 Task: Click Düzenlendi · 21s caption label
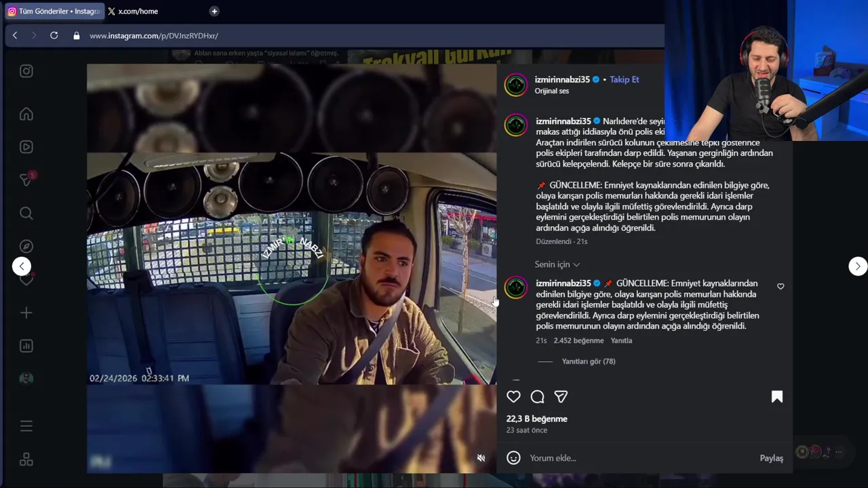(x=561, y=241)
